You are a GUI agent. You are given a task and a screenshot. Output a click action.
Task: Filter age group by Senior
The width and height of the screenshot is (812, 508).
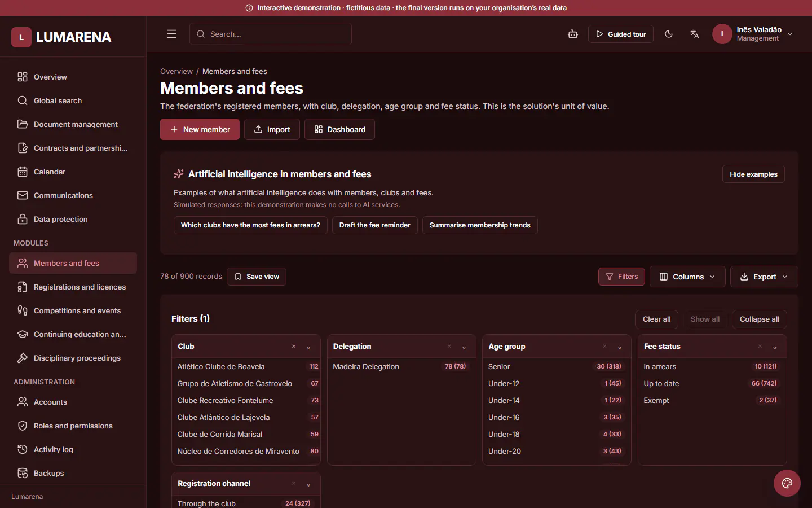coord(557,366)
